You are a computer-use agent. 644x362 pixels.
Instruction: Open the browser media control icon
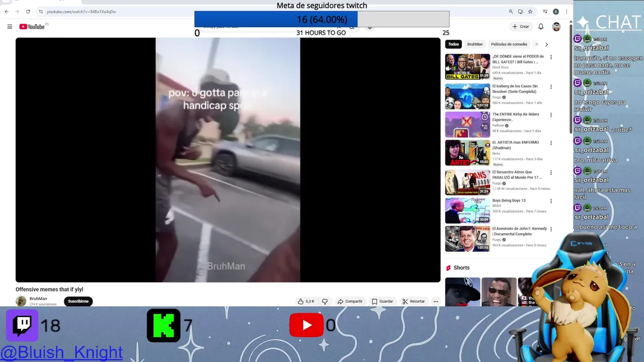click(x=545, y=12)
